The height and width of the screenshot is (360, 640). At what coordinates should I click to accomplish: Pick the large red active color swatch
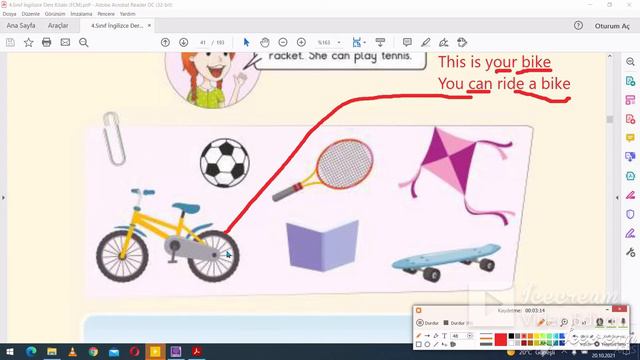[501, 340]
